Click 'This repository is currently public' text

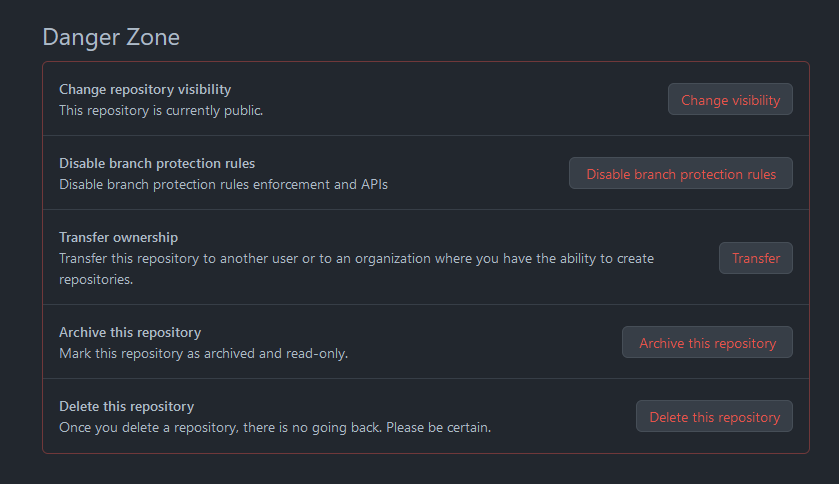160,110
